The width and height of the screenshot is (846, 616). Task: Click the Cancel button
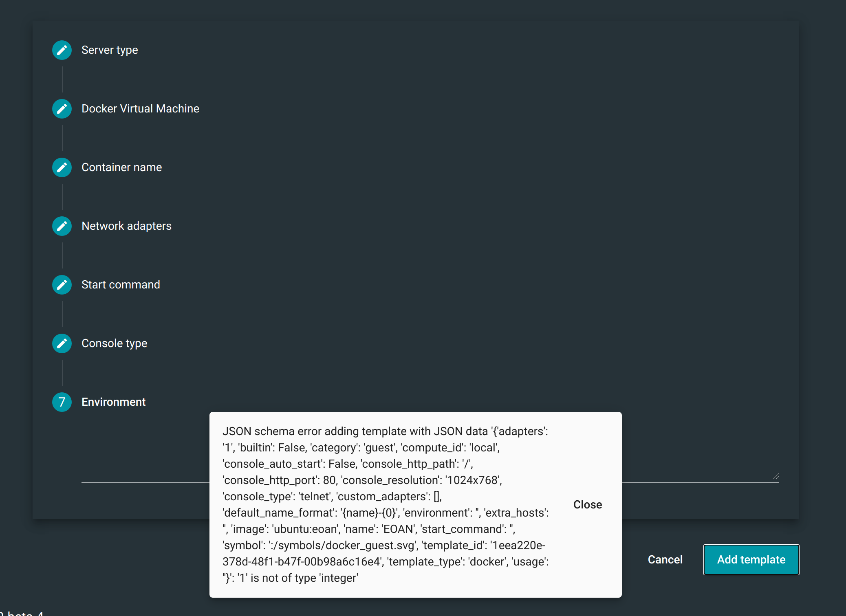coord(665,559)
